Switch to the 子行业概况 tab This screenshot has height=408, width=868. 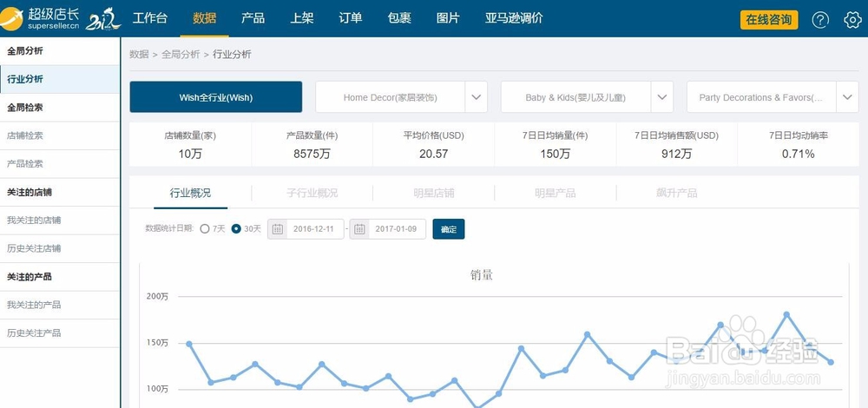312,194
